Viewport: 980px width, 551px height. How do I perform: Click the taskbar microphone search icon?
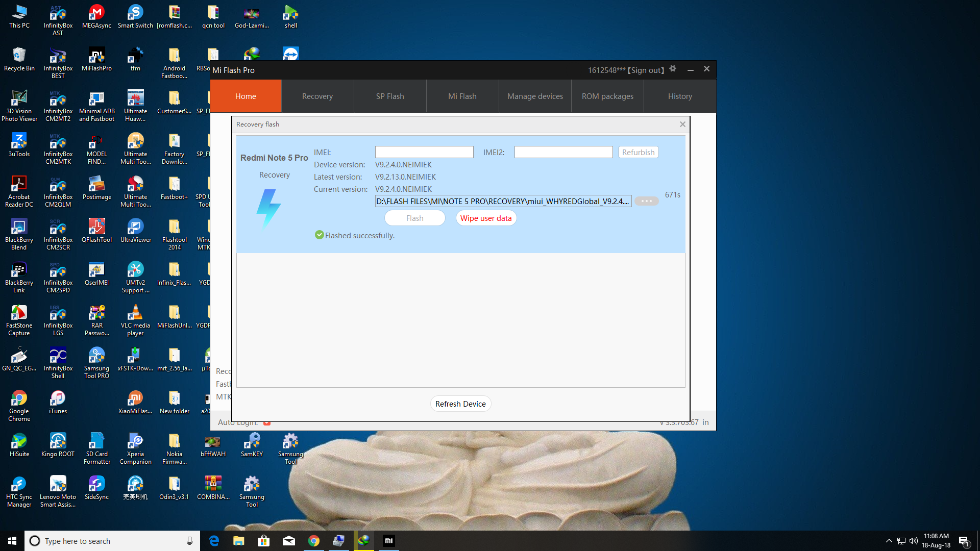coord(189,541)
